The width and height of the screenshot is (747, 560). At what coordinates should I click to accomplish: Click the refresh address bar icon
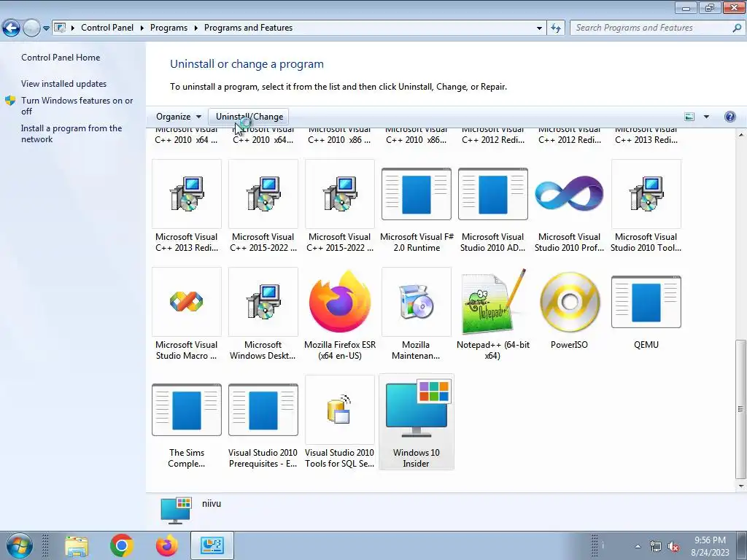point(555,28)
